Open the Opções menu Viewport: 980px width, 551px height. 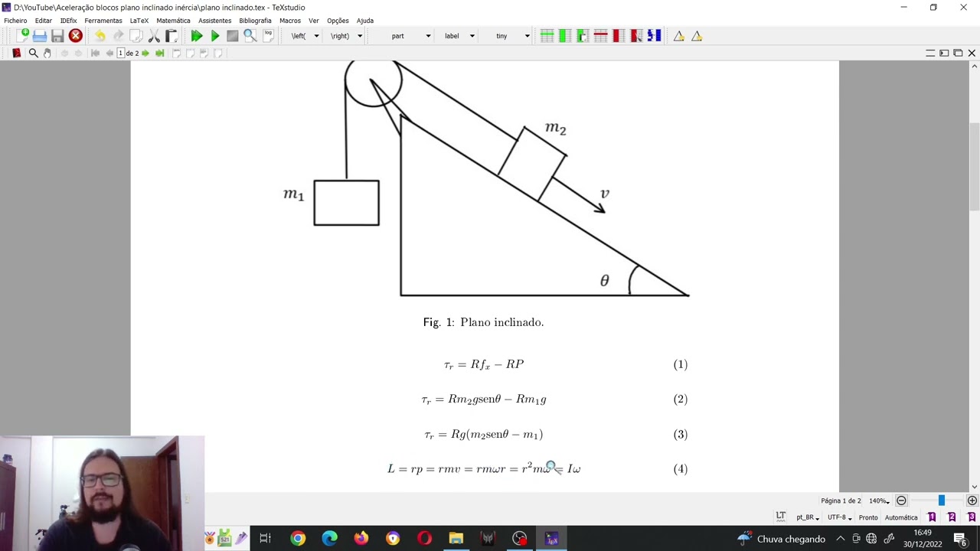coord(338,21)
